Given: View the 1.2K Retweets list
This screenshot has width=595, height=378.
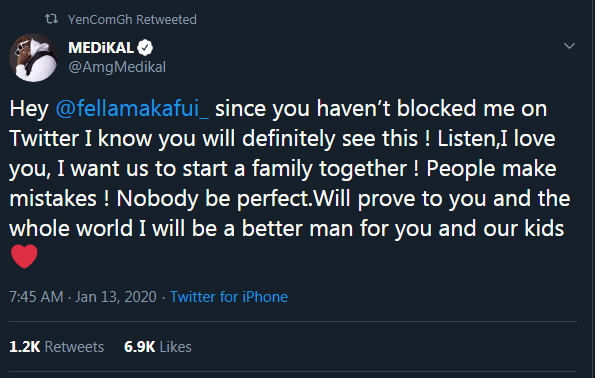Looking at the screenshot, I should tap(57, 347).
